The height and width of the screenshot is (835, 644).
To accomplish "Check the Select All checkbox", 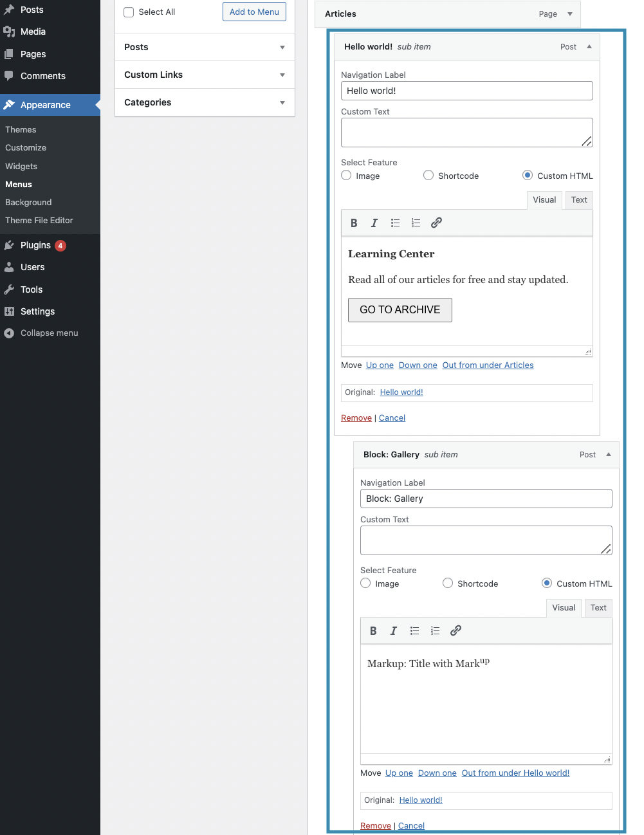I will (129, 12).
